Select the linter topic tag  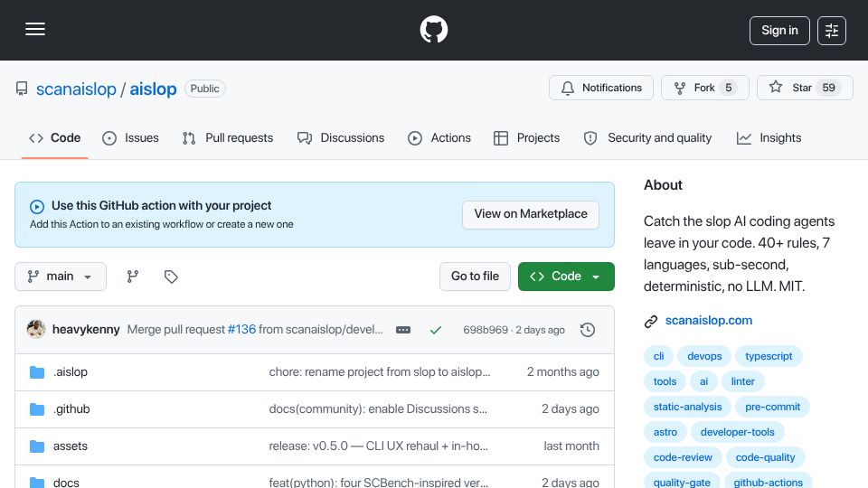click(x=742, y=381)
